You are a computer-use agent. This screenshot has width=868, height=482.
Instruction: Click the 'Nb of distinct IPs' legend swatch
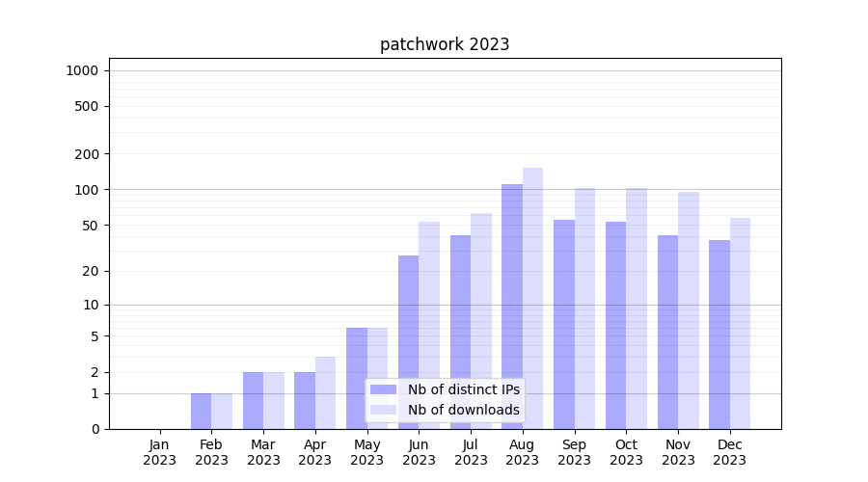click(383, 389)
